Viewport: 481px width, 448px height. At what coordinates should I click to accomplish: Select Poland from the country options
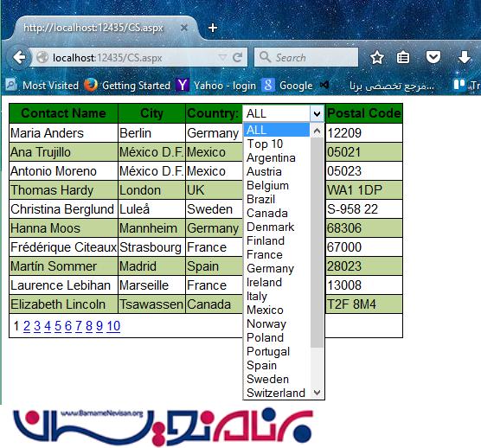tap(277, 337)
